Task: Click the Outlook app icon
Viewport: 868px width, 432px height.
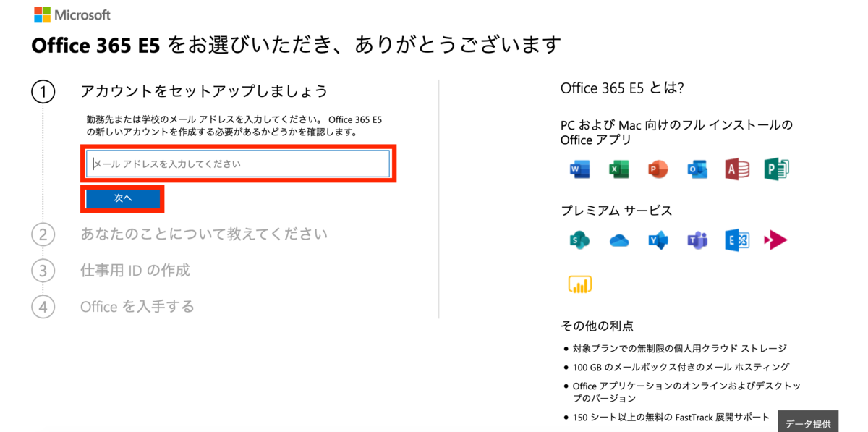Action: (x=697, y=169)
